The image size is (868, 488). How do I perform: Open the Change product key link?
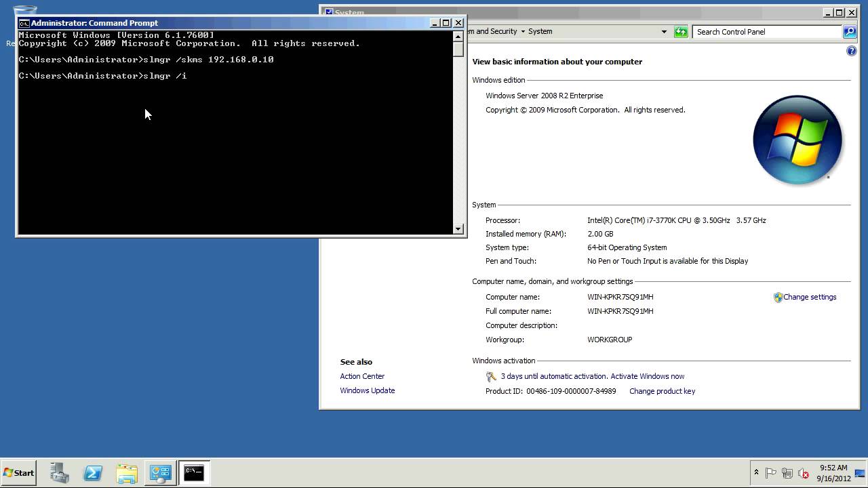click(x=662, y=391)
